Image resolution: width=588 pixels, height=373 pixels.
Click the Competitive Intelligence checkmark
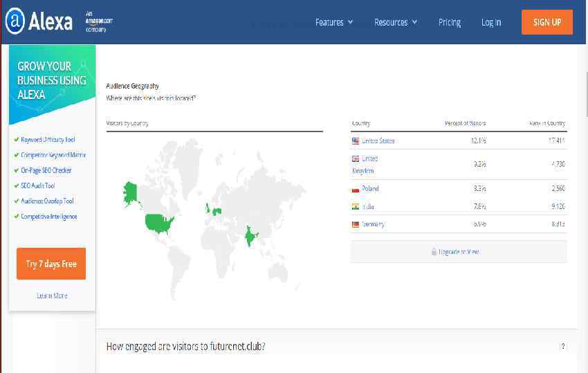click(x=17, y=217)
